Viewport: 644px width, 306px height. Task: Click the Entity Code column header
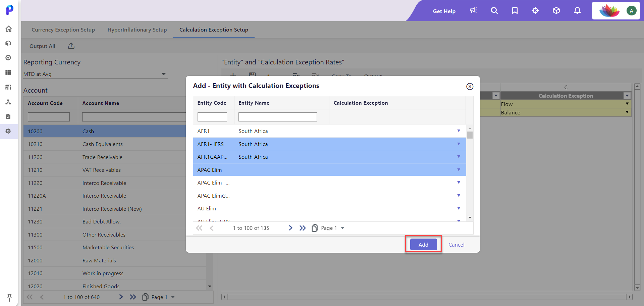(x=212, y=103)
